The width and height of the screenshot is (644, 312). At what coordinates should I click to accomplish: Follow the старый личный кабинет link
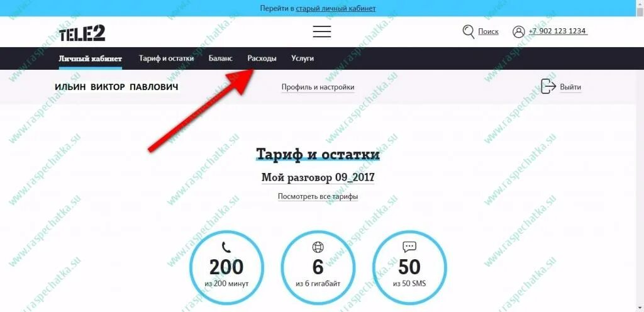click(x=336, y=8)
